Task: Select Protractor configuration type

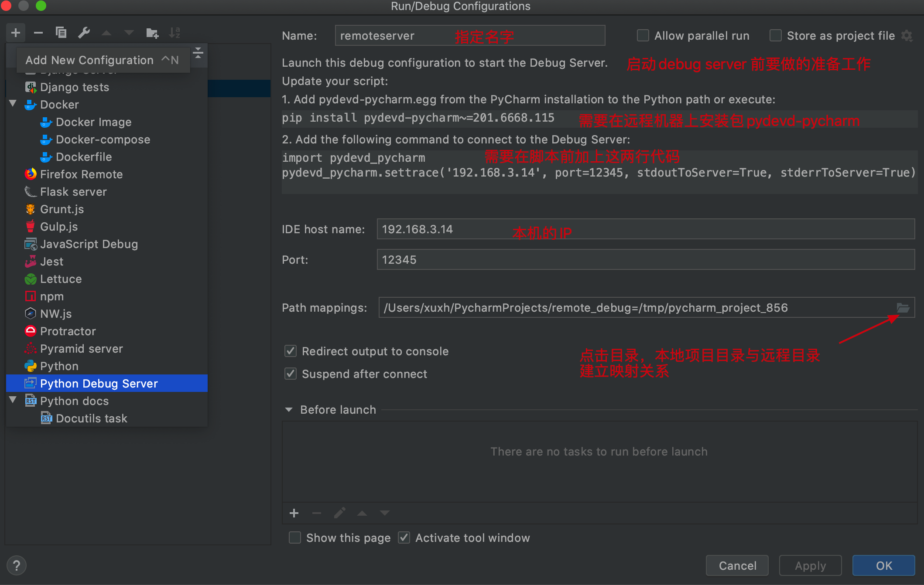Action: 107,331
